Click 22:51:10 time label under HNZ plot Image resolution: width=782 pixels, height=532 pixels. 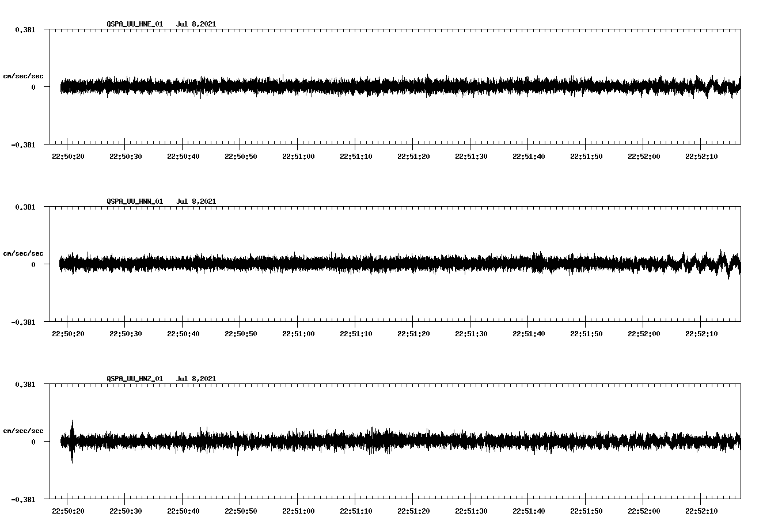(x=356, y=511)
